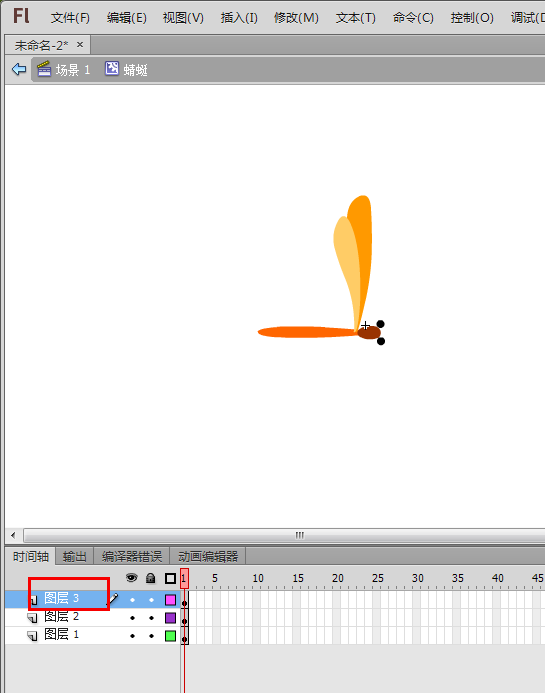This screenshot has height=693, width=545.
Task: Click the 蜻蜓 symbol name in breadcrumb
Action: pyautogui.click(x=135, y=70)
